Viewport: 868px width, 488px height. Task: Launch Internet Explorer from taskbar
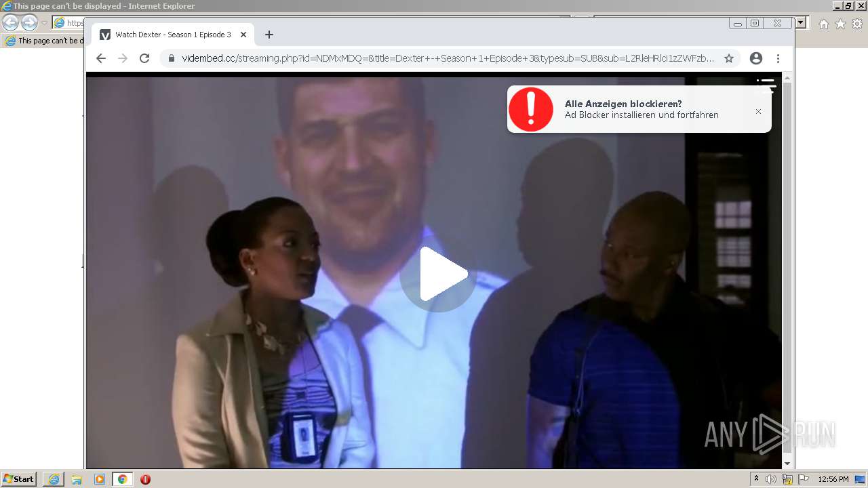[x=54, y=479]
